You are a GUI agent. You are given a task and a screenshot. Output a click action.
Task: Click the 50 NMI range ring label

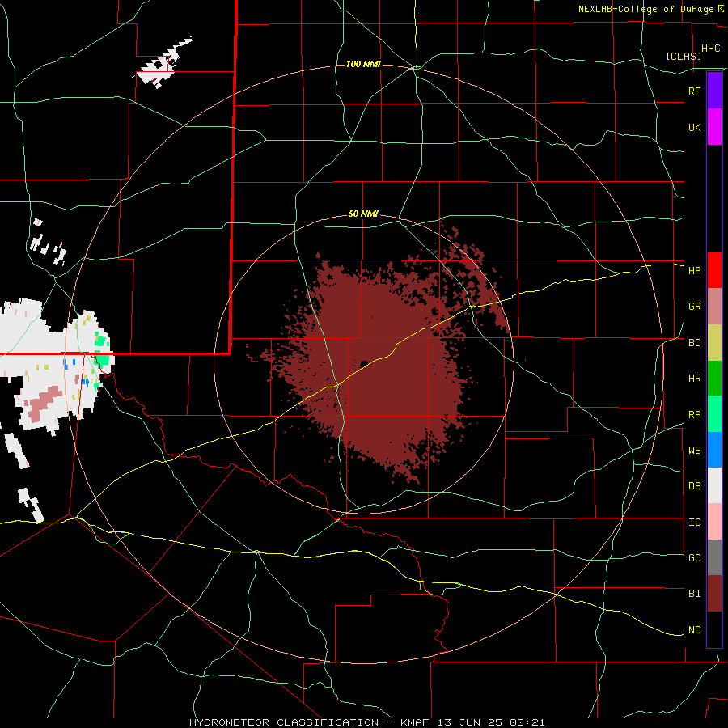click(363, 214)
